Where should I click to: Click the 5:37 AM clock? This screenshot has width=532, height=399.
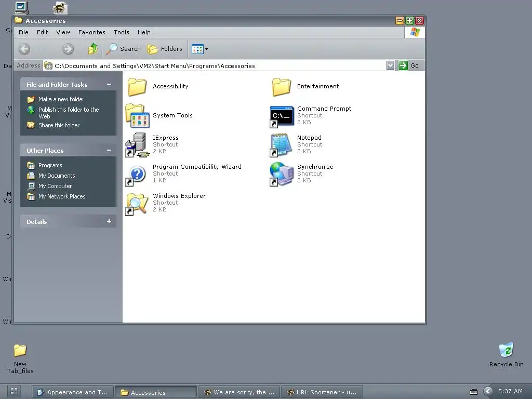tap(510, 392)
